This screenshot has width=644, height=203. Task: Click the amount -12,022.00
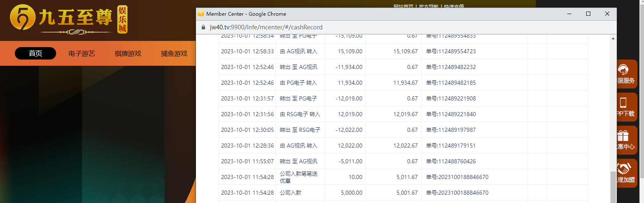pos(349,130)
